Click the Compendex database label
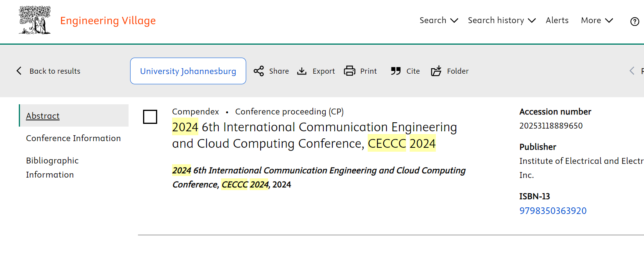This screenshot has width=644, height=254. [195, 111]
